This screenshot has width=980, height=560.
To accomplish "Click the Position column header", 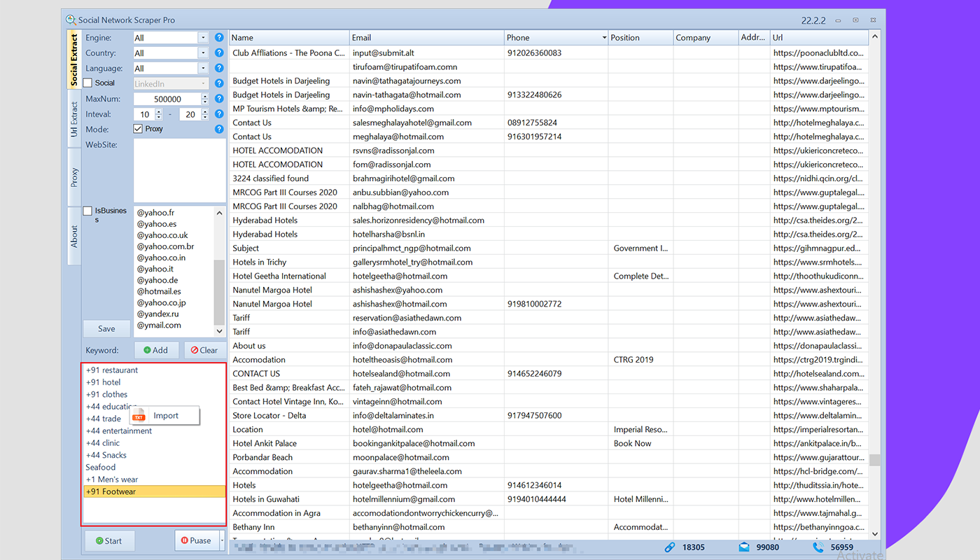I will pos(640,38).
